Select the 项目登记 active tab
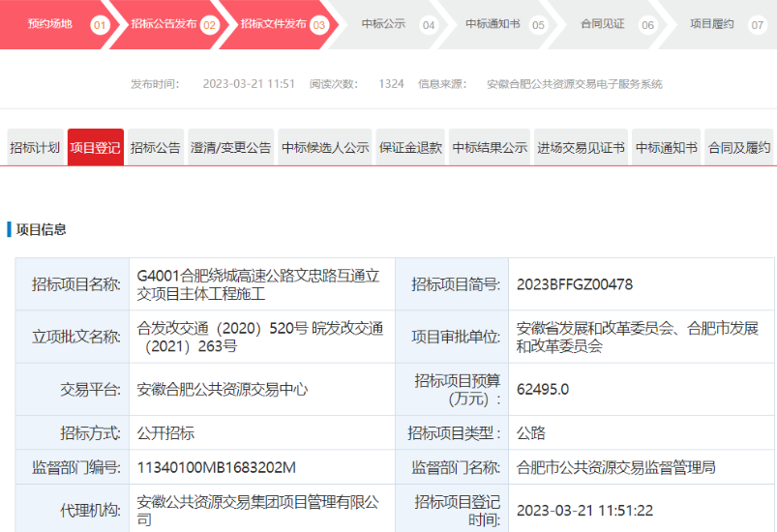 (x=95, y=148)
